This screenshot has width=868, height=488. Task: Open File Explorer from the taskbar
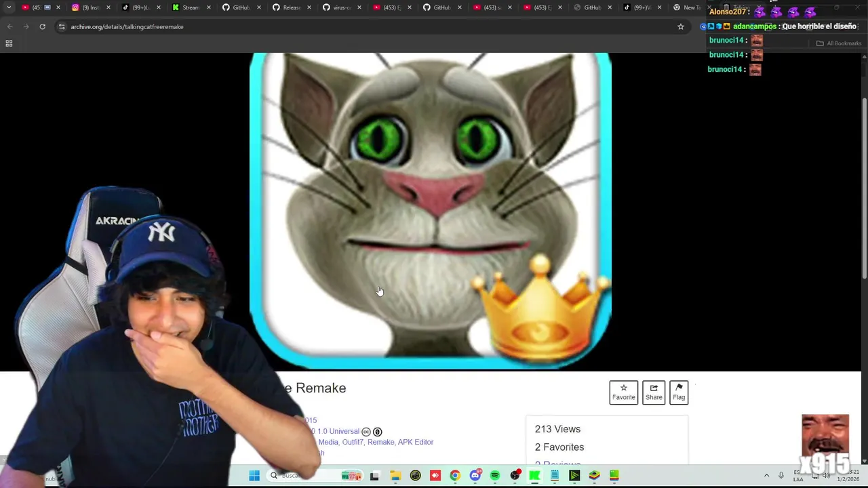coord(395,476)
